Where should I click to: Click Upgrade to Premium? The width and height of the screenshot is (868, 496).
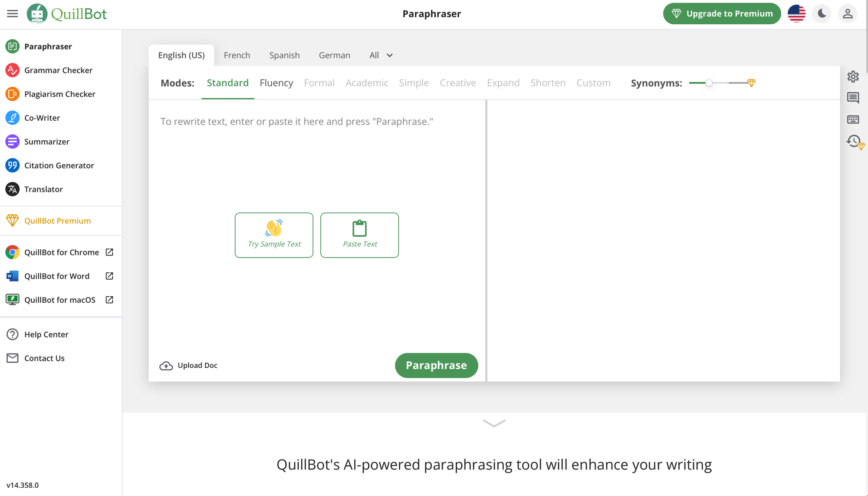[721, 13]
